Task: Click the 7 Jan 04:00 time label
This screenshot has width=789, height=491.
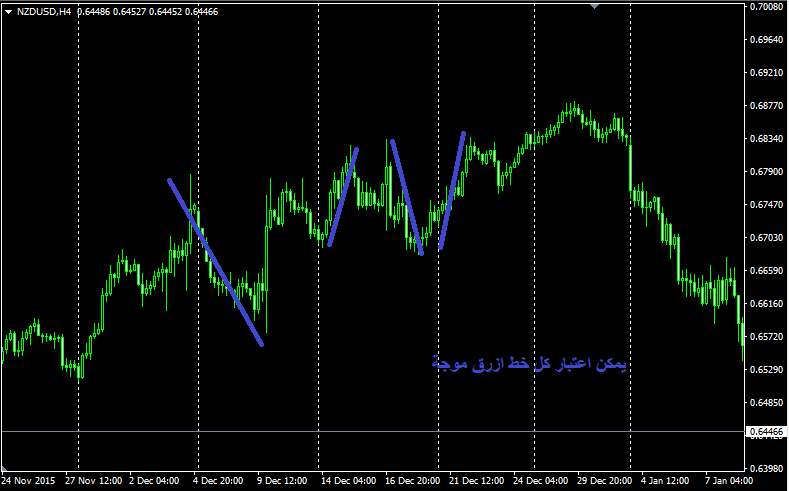Action: click(729, 481)
